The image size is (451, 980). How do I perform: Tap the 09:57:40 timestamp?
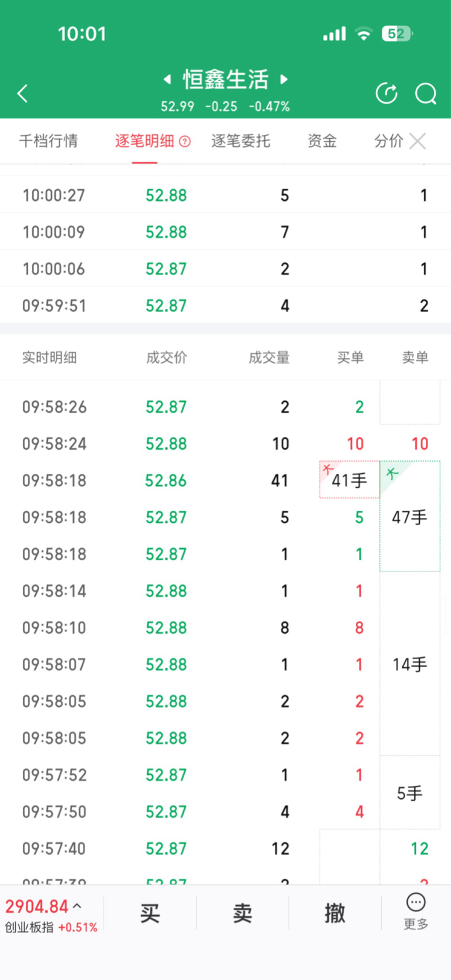55,848
